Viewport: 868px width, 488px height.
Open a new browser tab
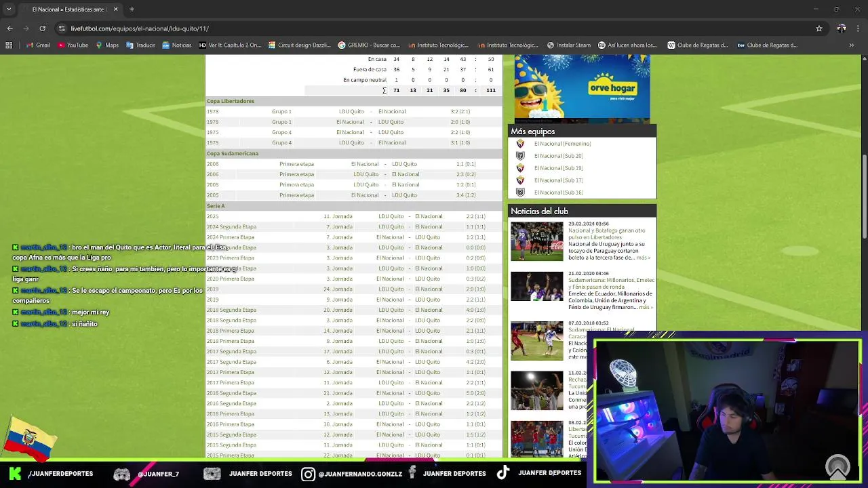pyautogui.click(x=132, y=9)
